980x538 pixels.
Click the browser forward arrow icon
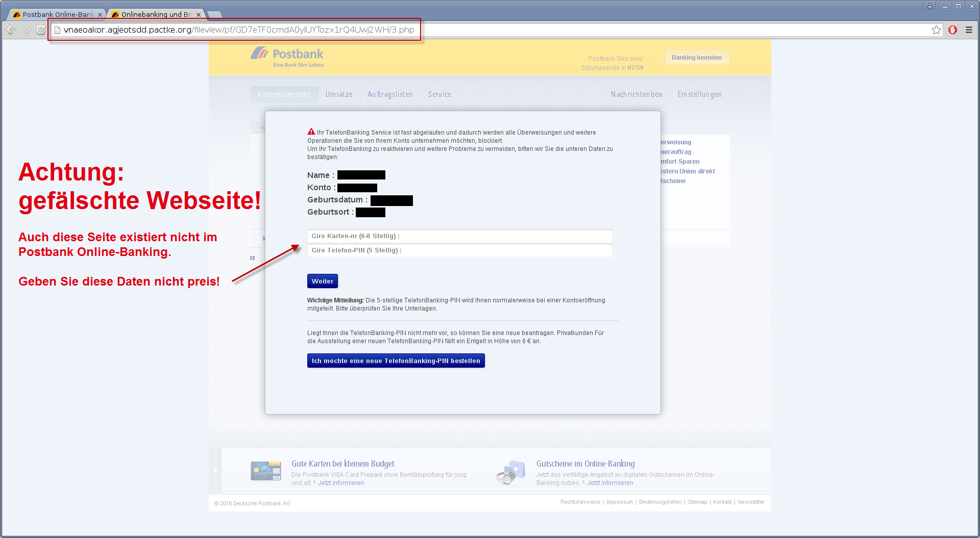point(26,30)
